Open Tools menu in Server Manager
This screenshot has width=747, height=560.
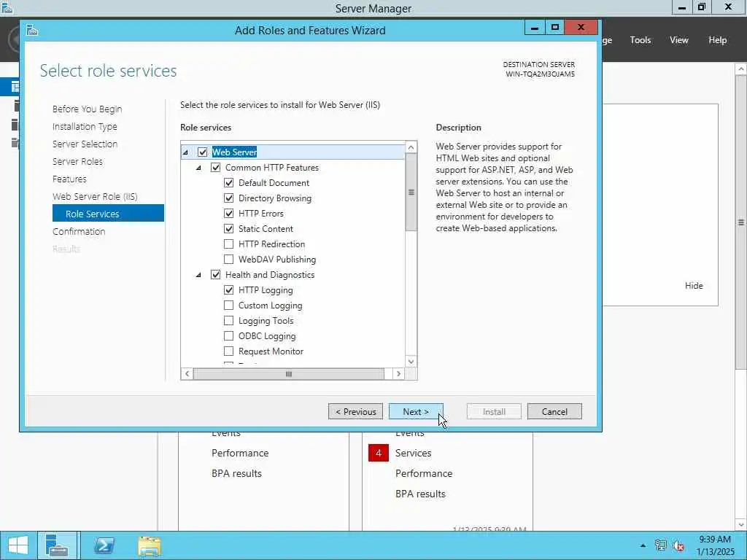(640, 40)
